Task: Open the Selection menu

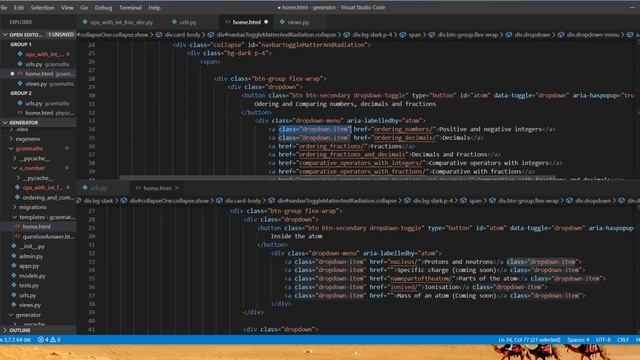Action: click(x=42, y=7)
